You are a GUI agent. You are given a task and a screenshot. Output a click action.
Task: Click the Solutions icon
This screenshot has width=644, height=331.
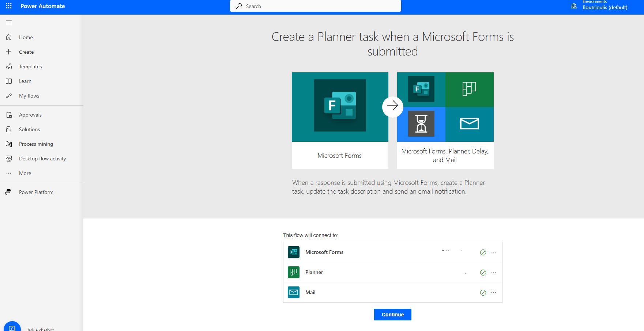click(9, 129)
